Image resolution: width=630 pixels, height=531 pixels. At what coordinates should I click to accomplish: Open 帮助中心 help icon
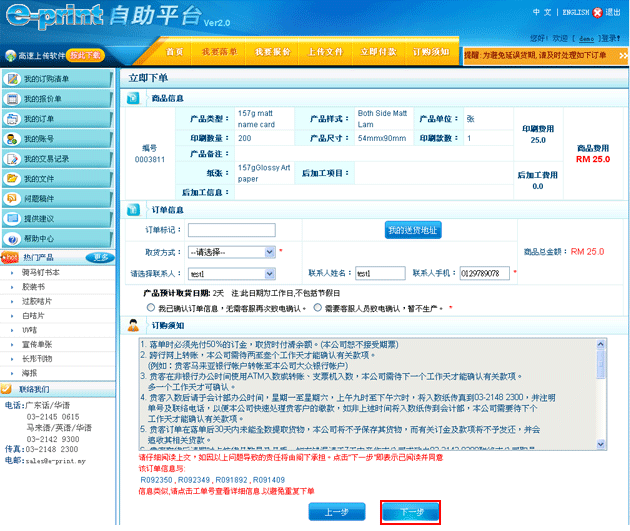(x=13, y=239)
